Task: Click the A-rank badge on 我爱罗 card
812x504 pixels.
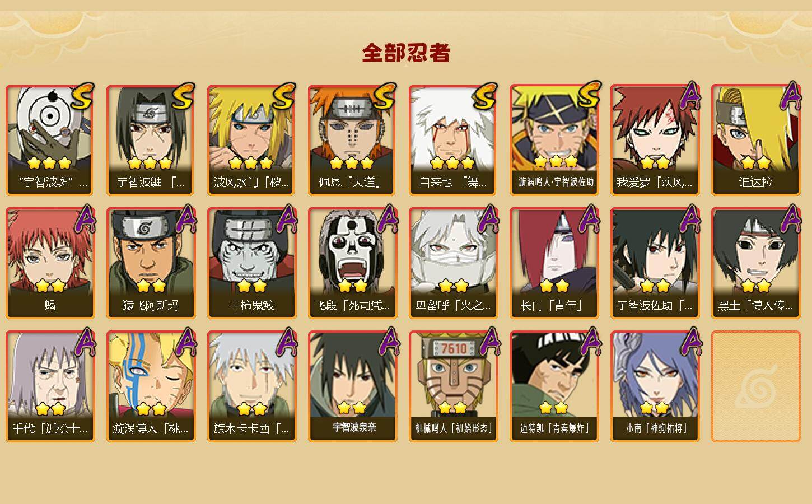Action: pos(690,96)
